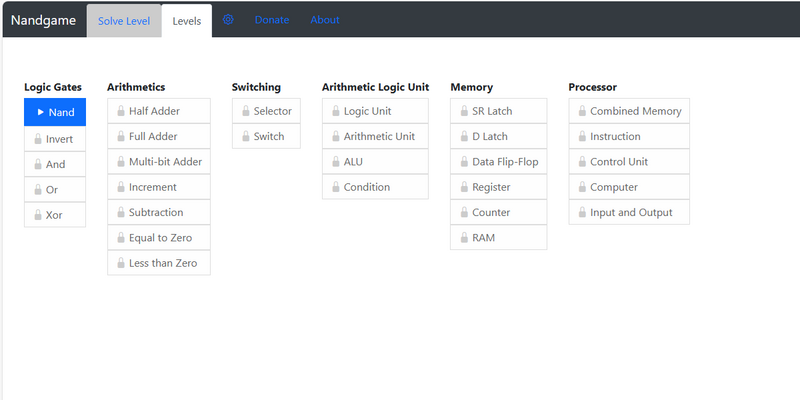Choose the Control Unit level
This screenshot has width=800, height=400.
point(619,162)
